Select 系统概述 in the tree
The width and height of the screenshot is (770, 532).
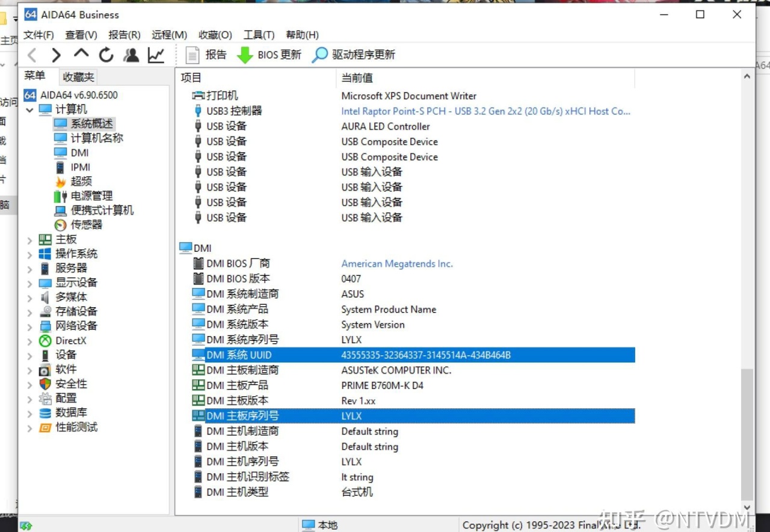(x=91, y=124)
